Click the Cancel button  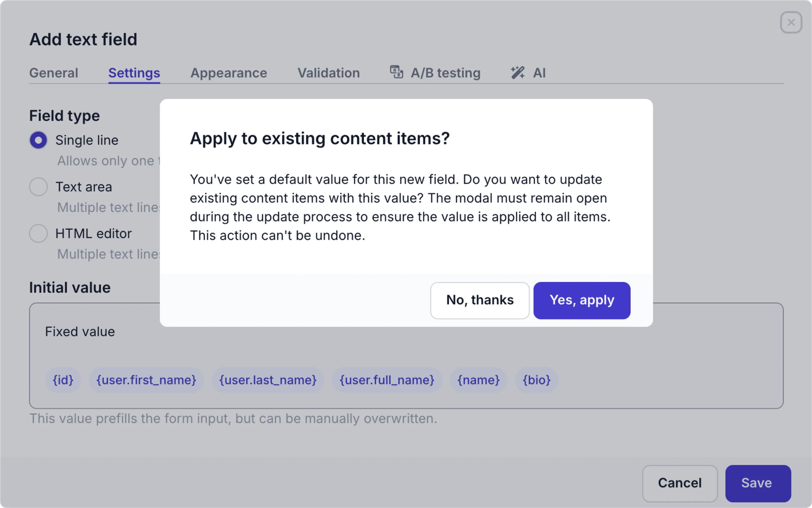click(x=680, y=483)
